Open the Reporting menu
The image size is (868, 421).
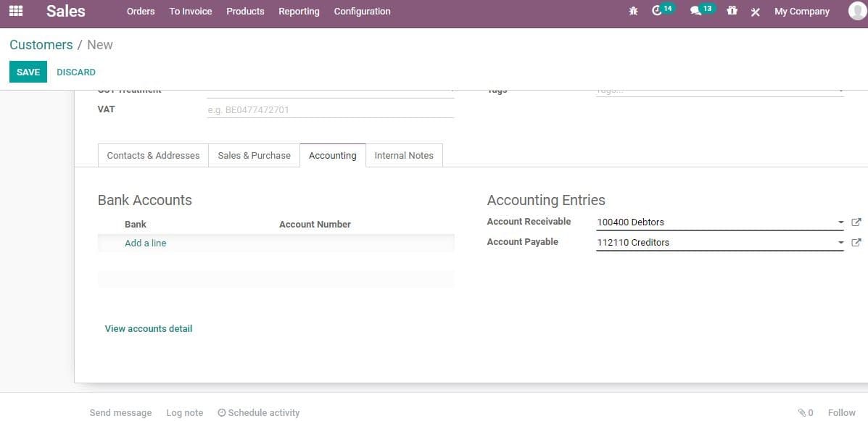(299, 11)
